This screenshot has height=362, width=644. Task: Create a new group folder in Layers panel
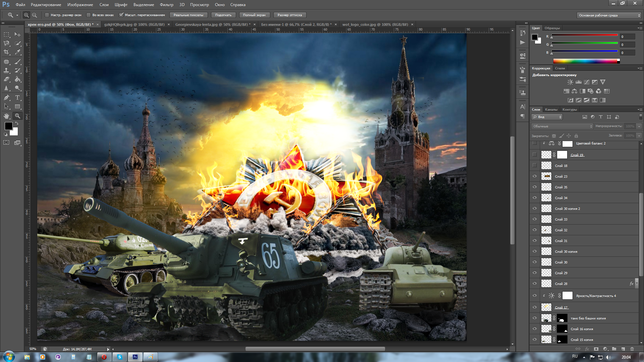click(x=614, y=349)
